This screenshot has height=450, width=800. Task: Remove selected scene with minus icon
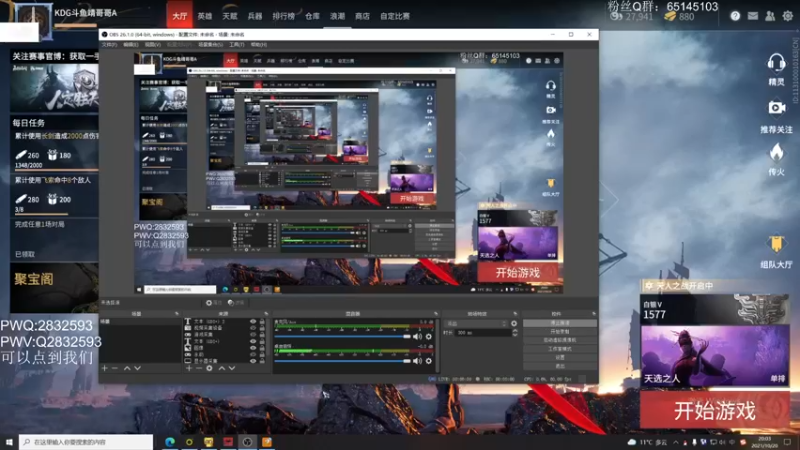115,368
